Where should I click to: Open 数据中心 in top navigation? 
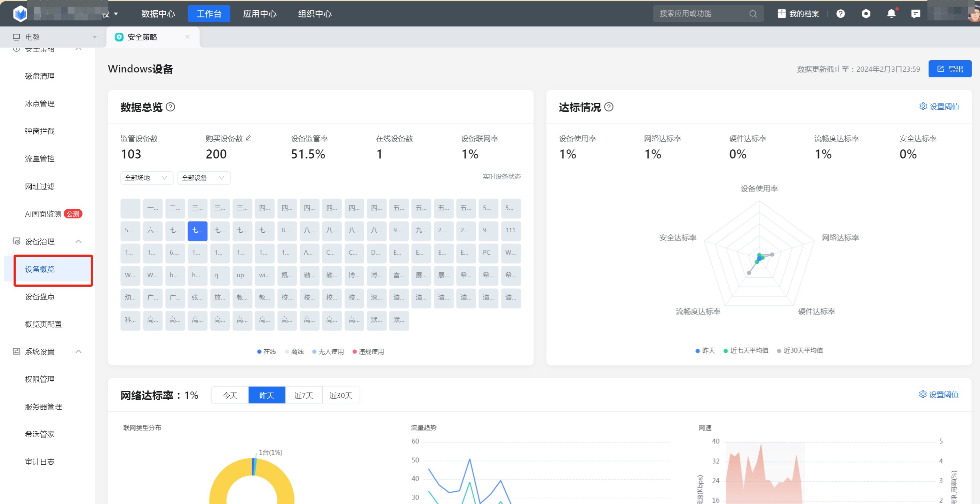pos(158,14)
